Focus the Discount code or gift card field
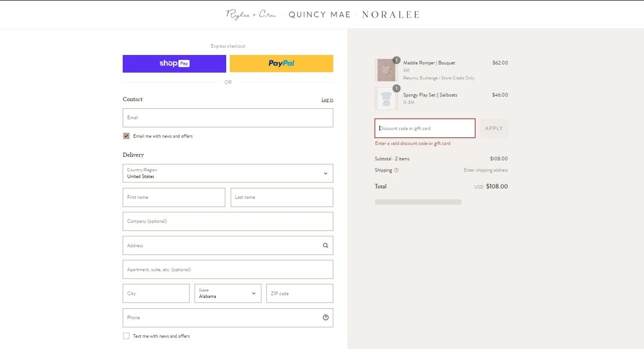This screenshot has width=644, height=349. [x=425, y=129]
